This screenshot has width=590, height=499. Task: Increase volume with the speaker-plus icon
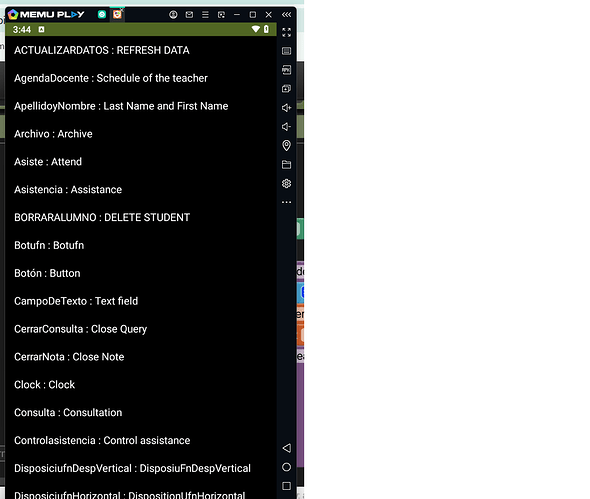pos(286,108)
